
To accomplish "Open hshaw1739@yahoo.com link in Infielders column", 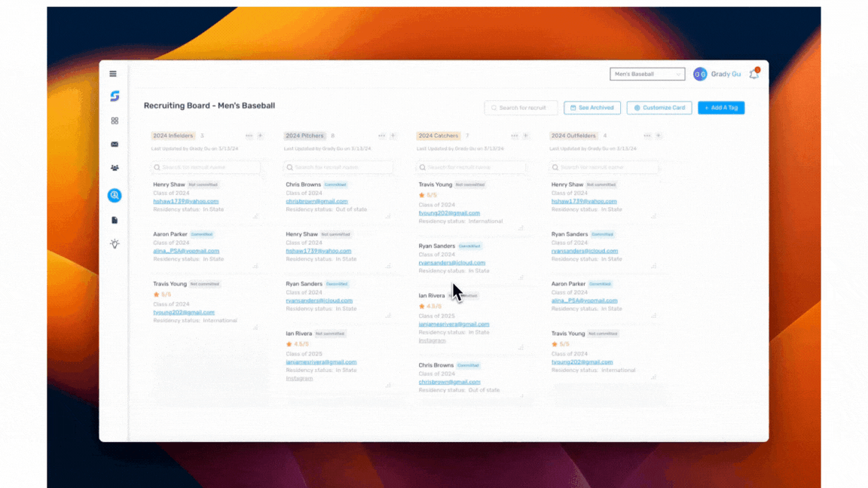I will point(186,201).
